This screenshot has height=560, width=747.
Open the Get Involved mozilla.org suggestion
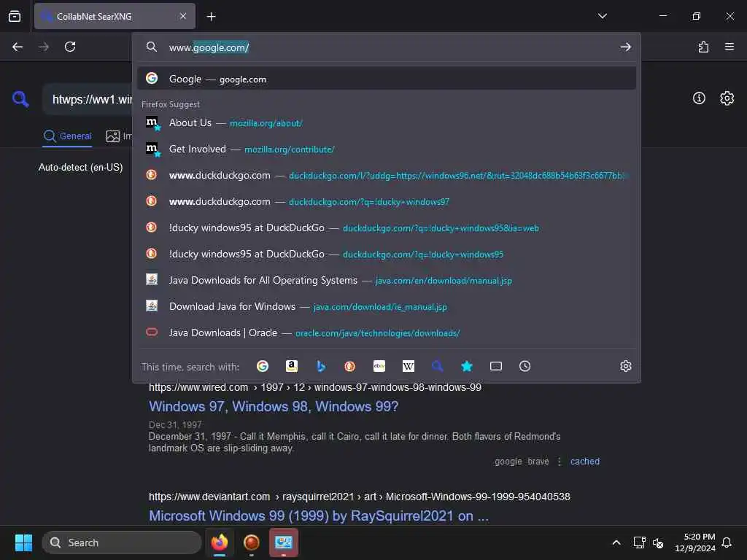[387, 149]
